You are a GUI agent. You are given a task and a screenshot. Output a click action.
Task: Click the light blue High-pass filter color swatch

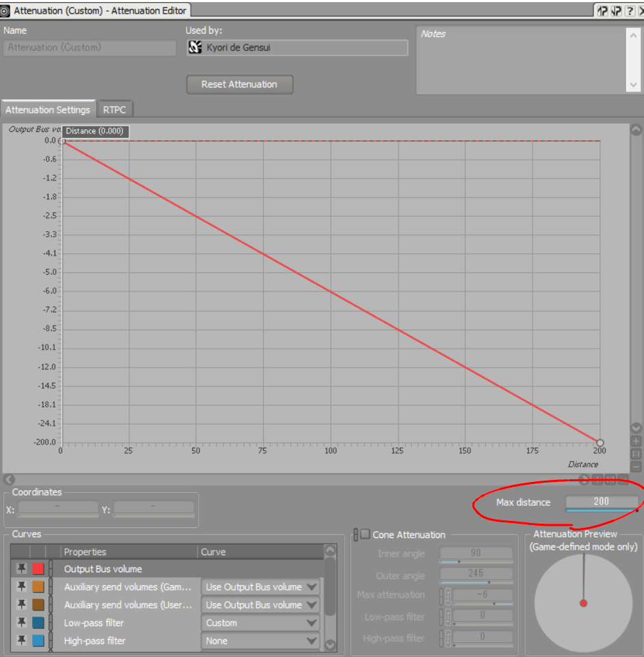pyautogui.click(x=38, y=640)
